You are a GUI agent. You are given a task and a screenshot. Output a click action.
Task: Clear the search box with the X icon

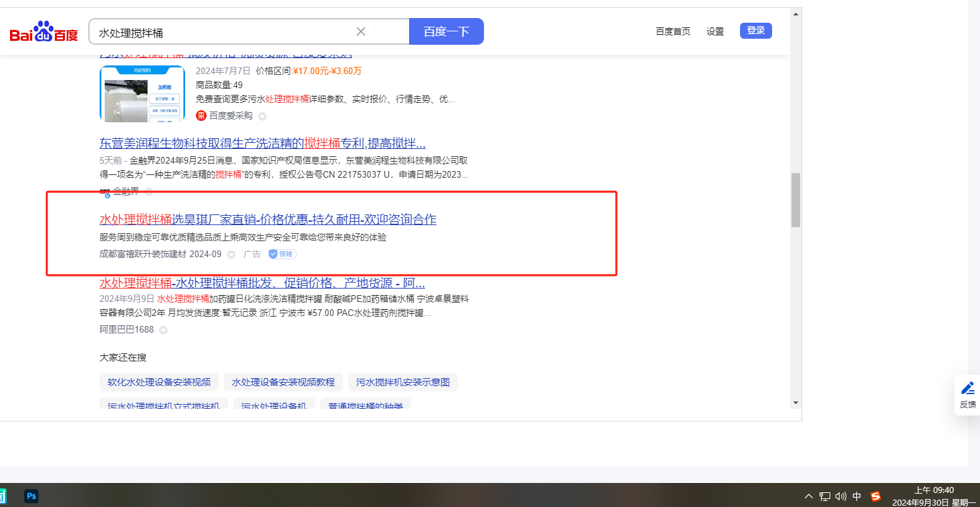coord(361,31)
